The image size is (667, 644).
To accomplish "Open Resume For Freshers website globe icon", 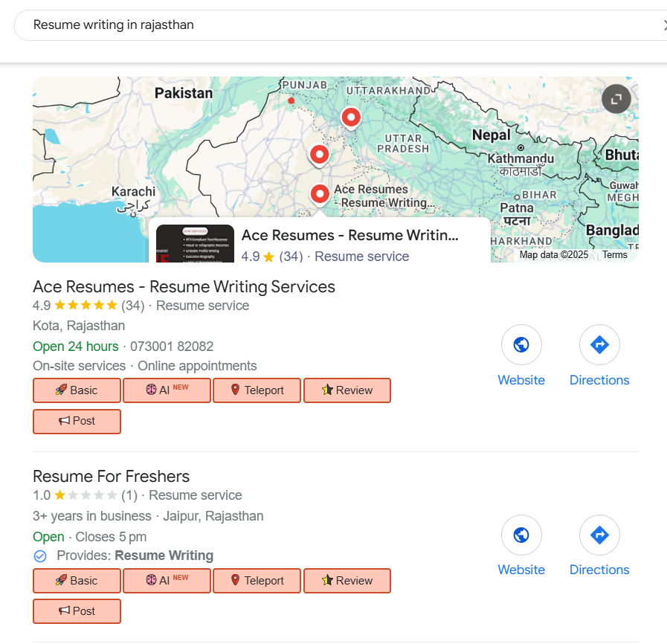I will [521, 535].
